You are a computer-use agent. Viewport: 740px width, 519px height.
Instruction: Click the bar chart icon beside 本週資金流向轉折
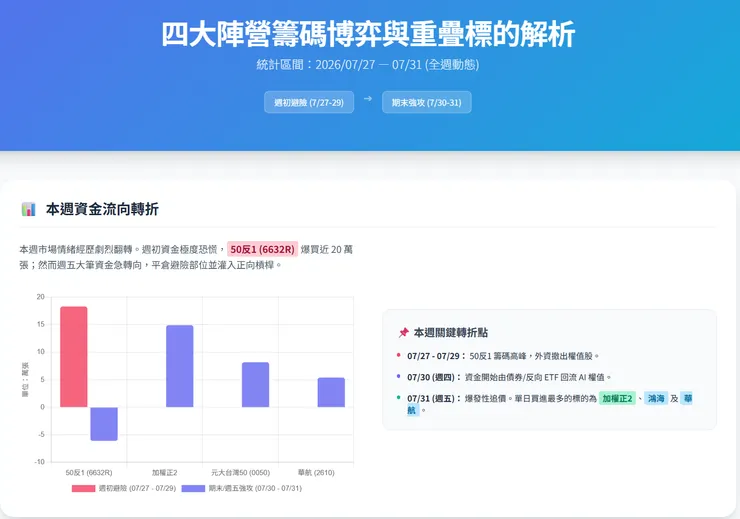(x=28, y=209)
